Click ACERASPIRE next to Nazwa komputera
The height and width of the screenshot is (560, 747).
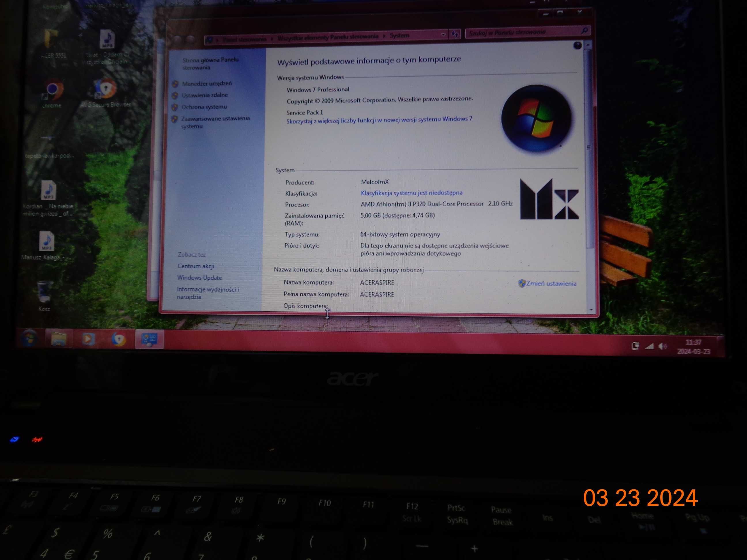[x=377, y=283]
